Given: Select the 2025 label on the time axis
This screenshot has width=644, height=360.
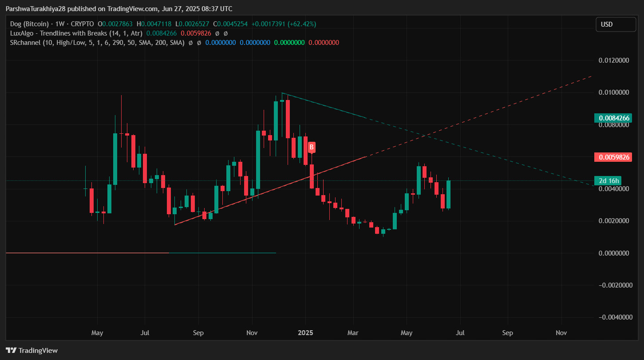Looking at the screenshot, I should (x=306, y=332).
